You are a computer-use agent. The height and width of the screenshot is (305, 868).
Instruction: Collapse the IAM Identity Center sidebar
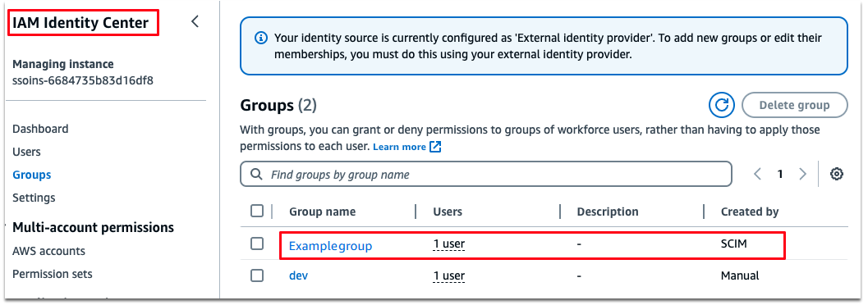tap(195, 22)
